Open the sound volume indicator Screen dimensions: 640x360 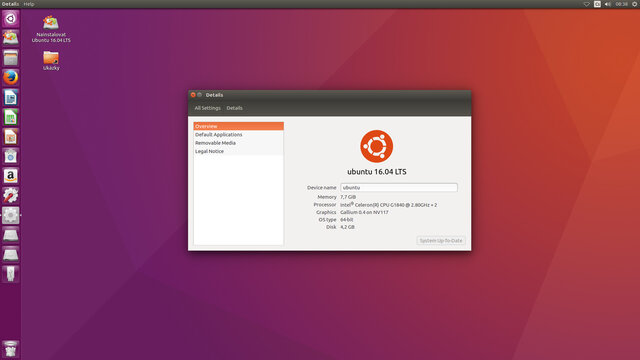pyautogui.click(x=608, y=4)
